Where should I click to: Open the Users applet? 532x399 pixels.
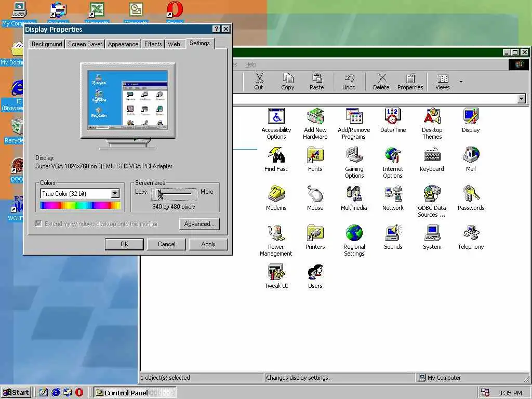coord(315,276)
